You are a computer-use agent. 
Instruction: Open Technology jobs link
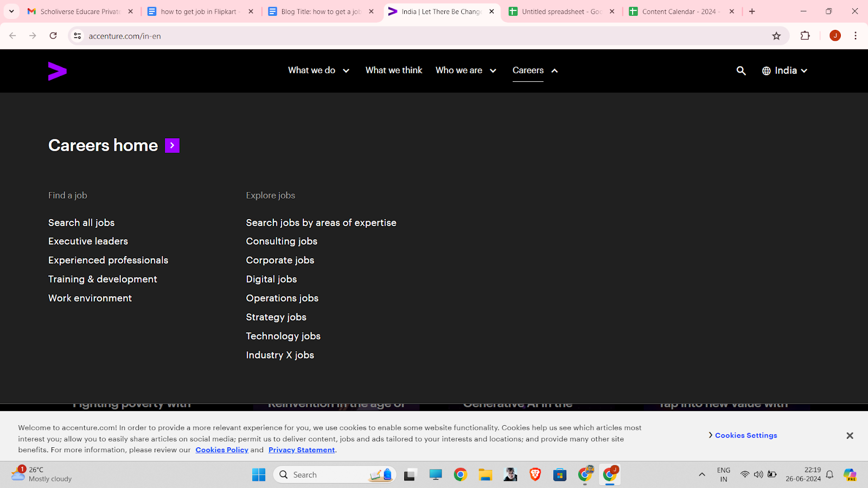click(283, 336)
